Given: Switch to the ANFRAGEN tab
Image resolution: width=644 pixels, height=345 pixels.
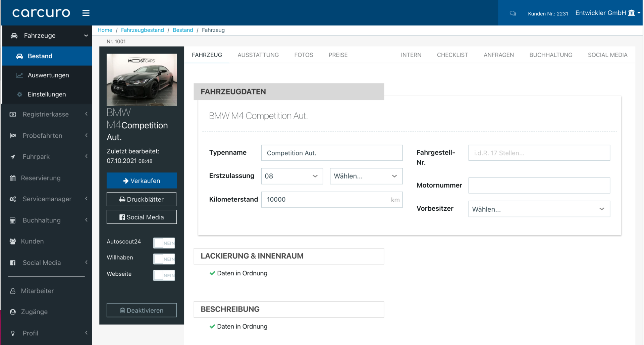Looking at the screenshot, I should click(x=498, y=55).
